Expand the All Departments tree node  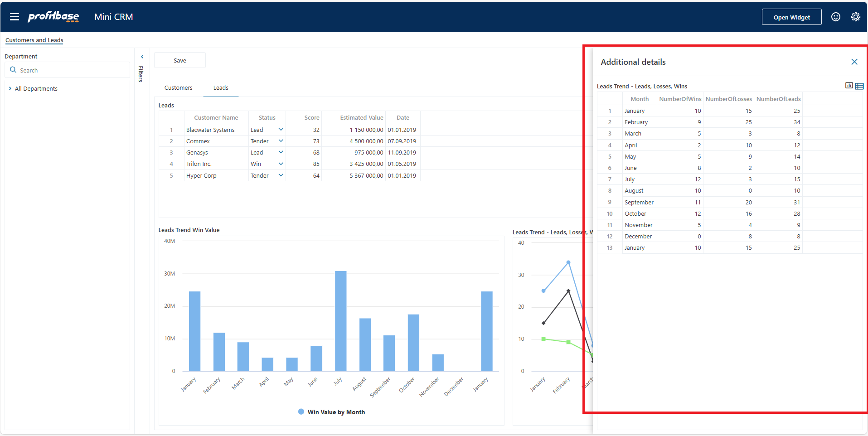(x=10, y=88)
